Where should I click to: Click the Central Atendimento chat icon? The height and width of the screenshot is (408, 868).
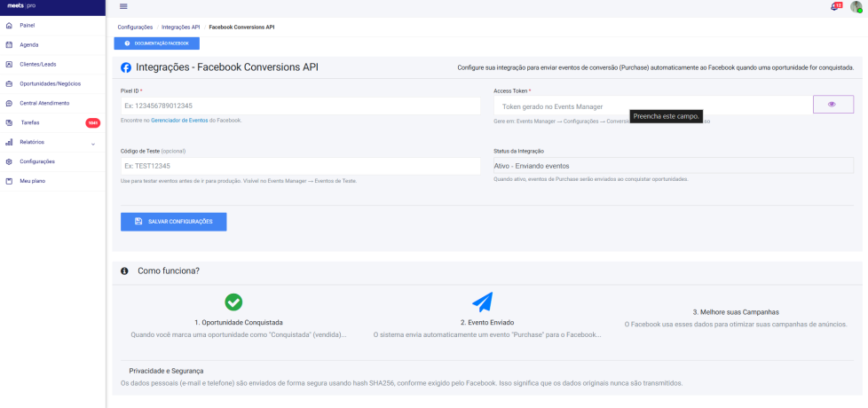(x=9, y=103)
